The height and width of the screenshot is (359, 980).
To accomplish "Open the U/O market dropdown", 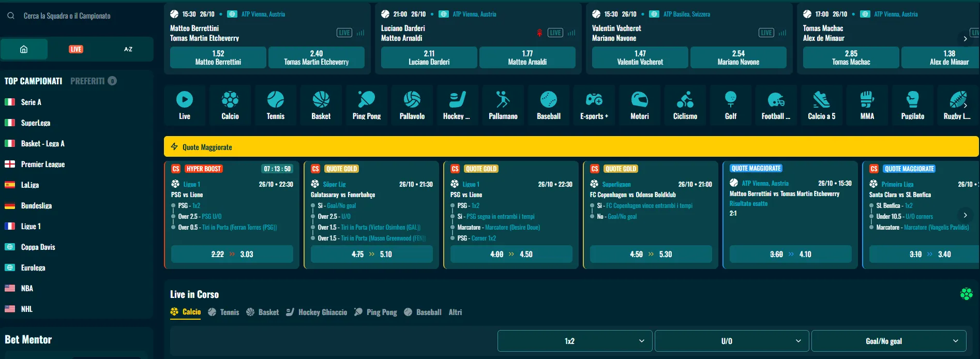I will click(731, 341).
